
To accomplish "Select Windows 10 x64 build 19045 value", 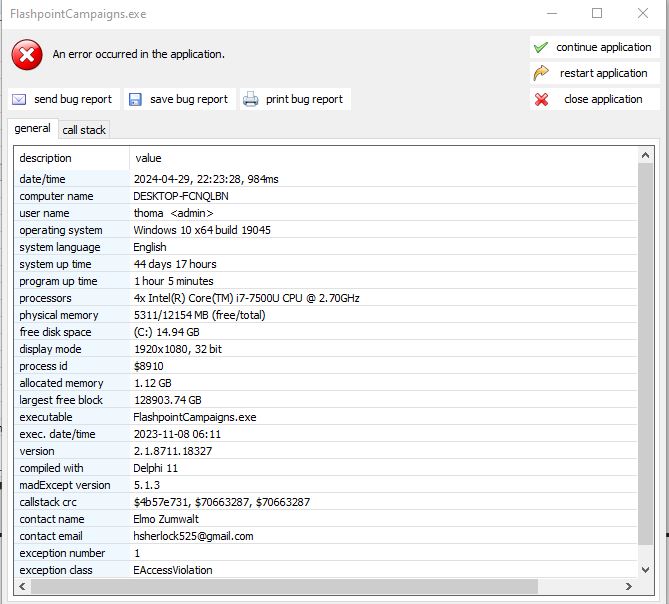I will pos(202,230).
